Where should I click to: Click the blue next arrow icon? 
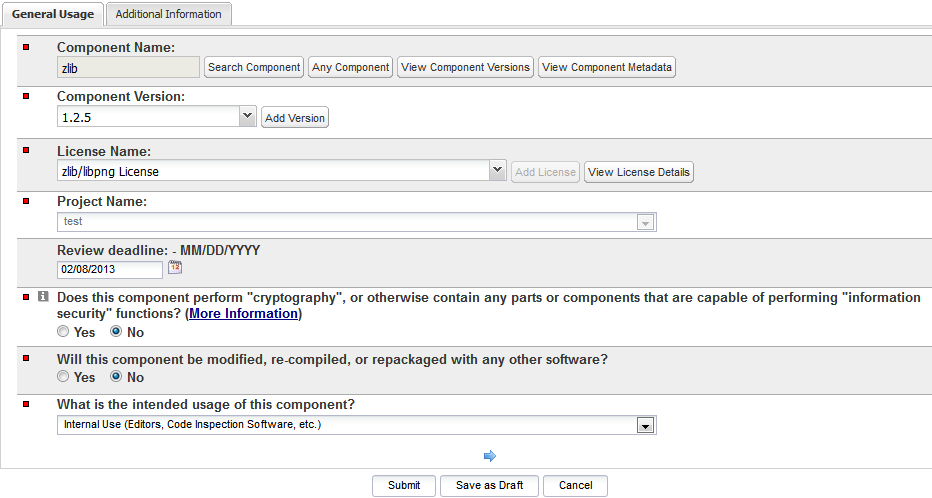[x=490, y=456]
